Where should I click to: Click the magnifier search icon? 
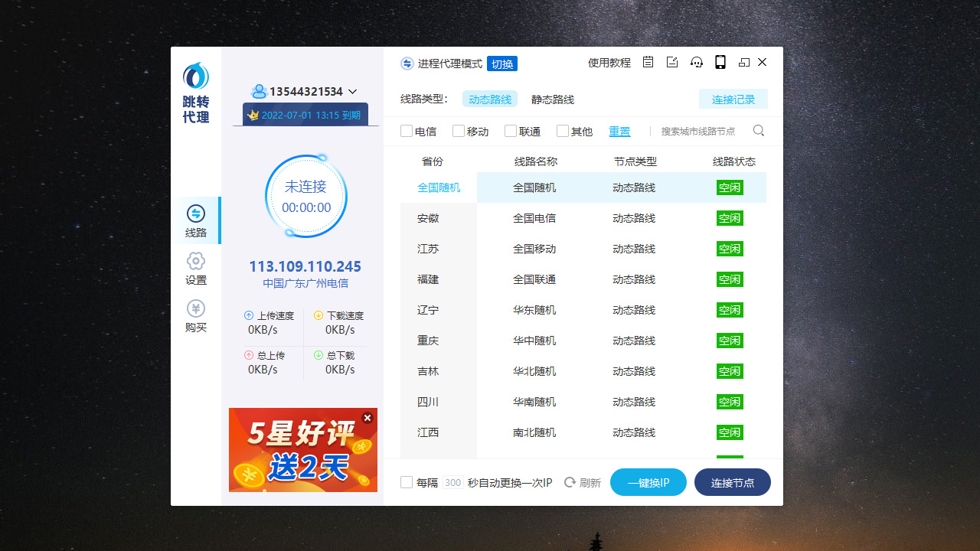(759, 131)
